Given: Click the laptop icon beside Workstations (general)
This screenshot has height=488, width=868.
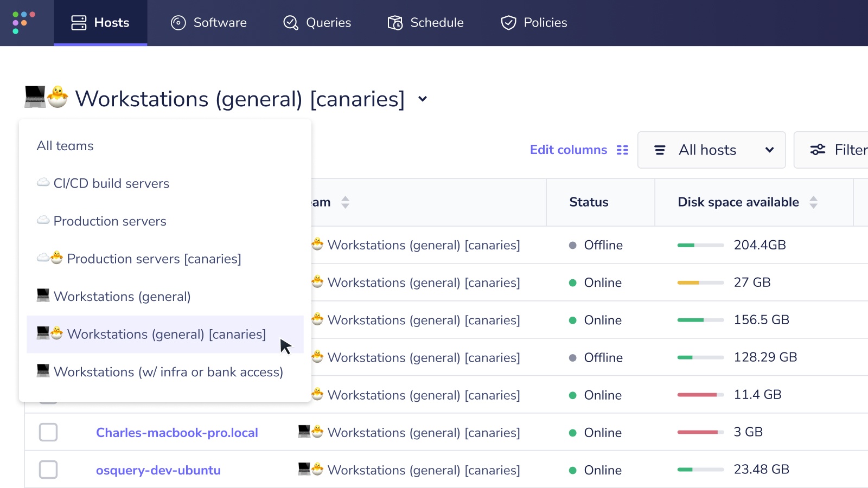Looking at the screenshot, I should 43,295.
